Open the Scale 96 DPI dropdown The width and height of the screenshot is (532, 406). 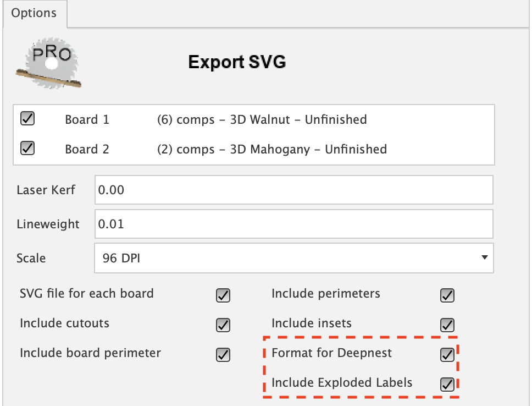[x=293, y=257]
